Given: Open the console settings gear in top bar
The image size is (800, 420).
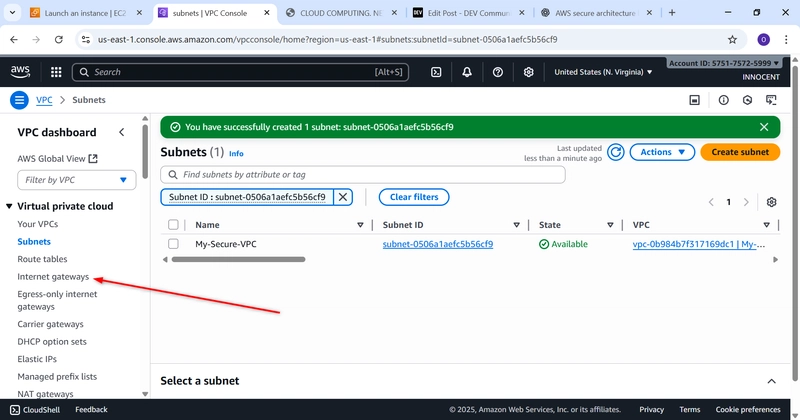Looking at the screenshot, I should pos(529,72).
